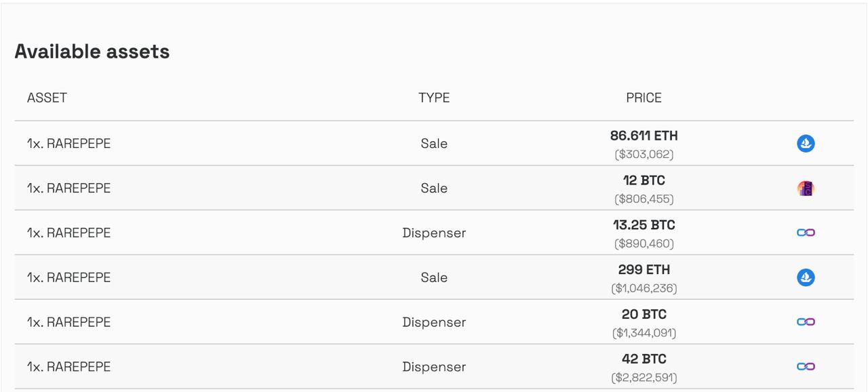The image size is (868, 392).
Task: Click OpenSea icon on 299 ETH row
Action: tap(806, 277)
